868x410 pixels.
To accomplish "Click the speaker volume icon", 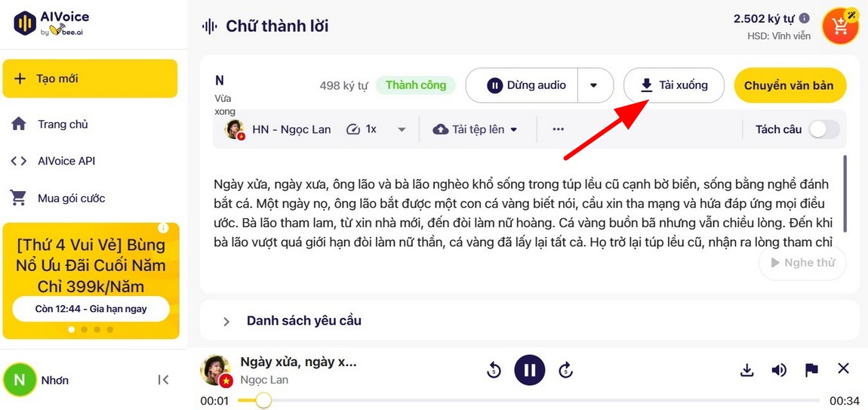I will [x=779, y=369].
